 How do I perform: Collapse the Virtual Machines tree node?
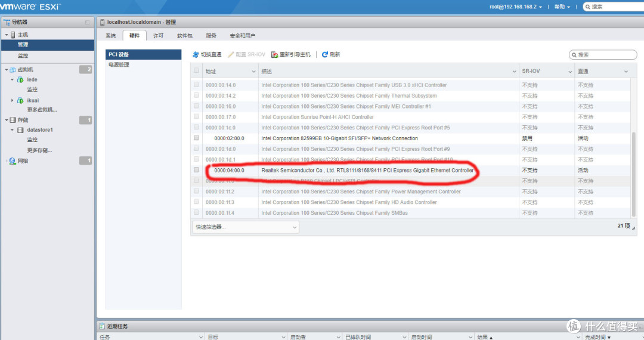tap(7, 70)
